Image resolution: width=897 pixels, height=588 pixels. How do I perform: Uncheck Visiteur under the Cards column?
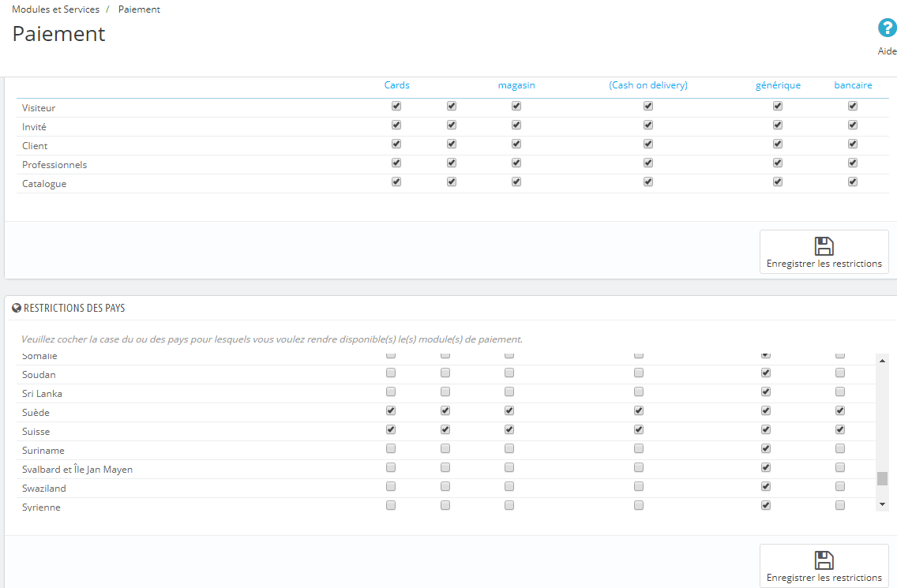396,106
